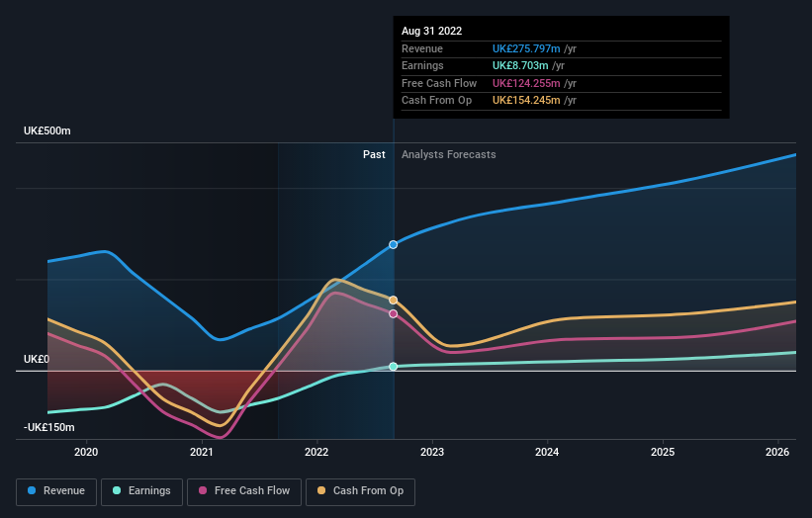
Task: Click the 2026 x-axis label
Action: pyautogui.click(x=777, y=452)
